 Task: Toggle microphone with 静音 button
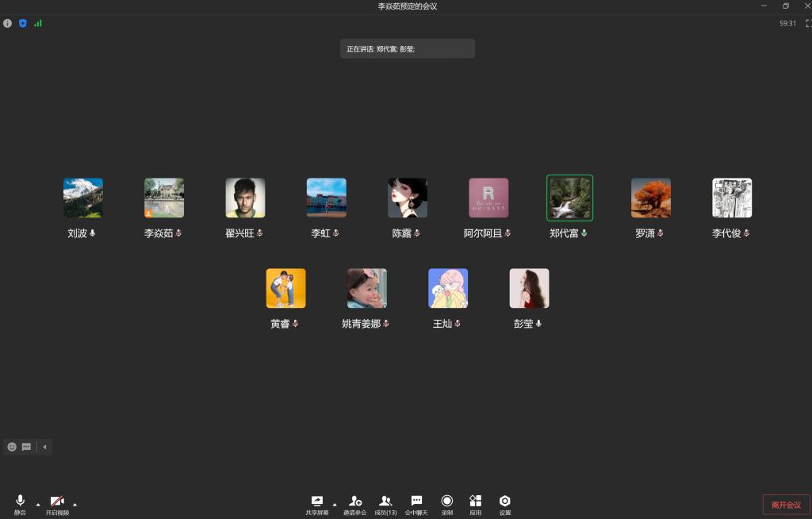[20, 503]
